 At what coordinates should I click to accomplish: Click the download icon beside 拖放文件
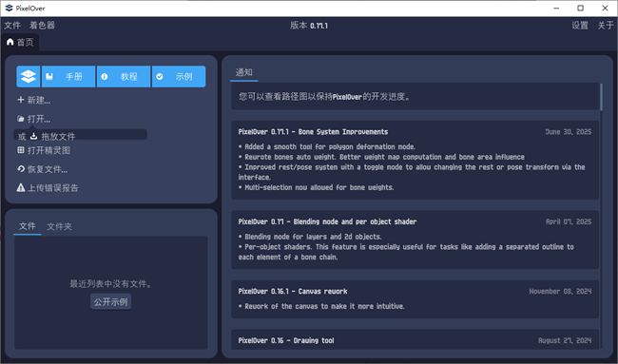pos(34,136)
